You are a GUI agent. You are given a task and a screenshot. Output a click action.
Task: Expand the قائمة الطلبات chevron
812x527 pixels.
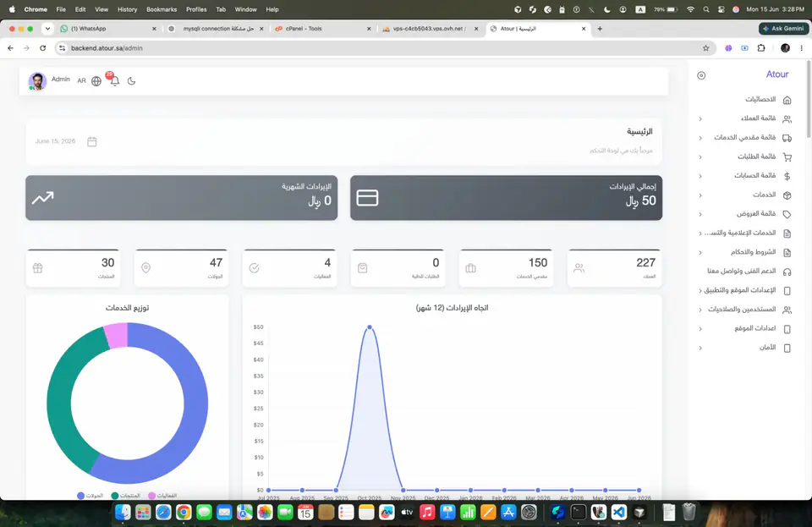click(700, 156)
